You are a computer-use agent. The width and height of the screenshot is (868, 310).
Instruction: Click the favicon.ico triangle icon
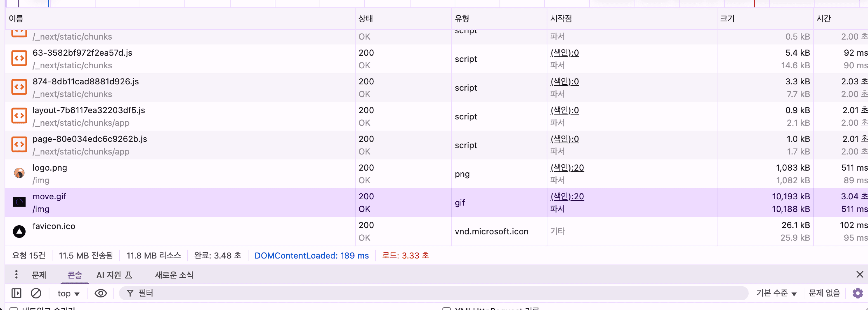click(19, 231)
